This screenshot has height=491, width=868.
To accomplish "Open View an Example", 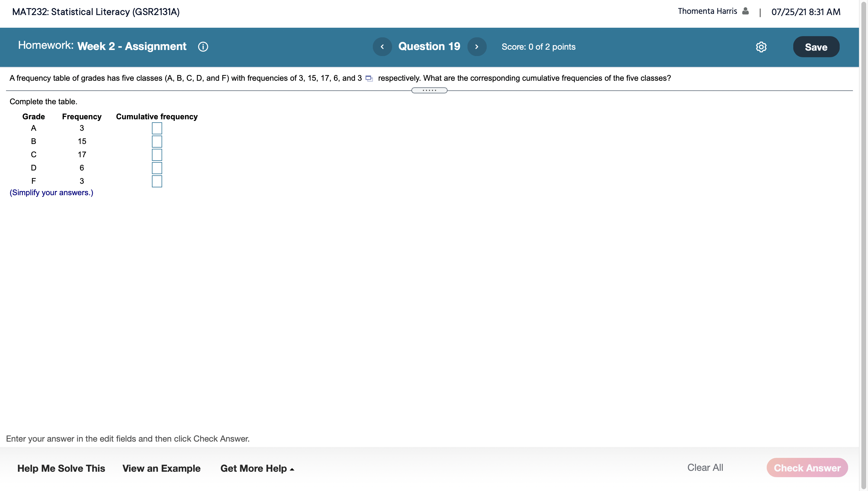I will tap(161, 468).
